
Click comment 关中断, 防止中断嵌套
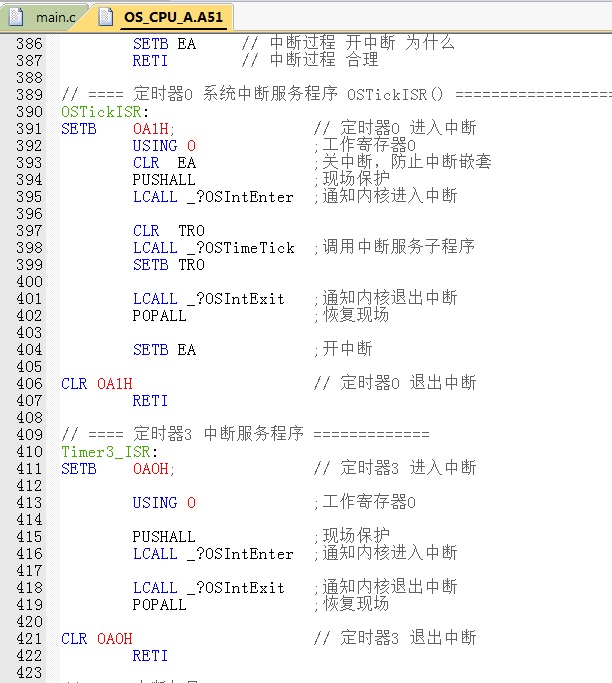point(403,162)
